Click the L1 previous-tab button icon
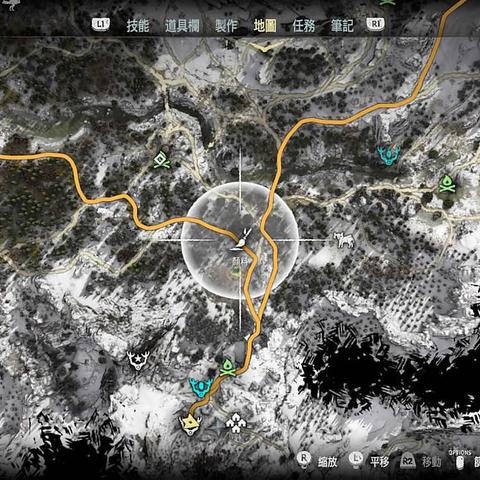Viewport: 480px width, 480px height. [x=101, y=24]
